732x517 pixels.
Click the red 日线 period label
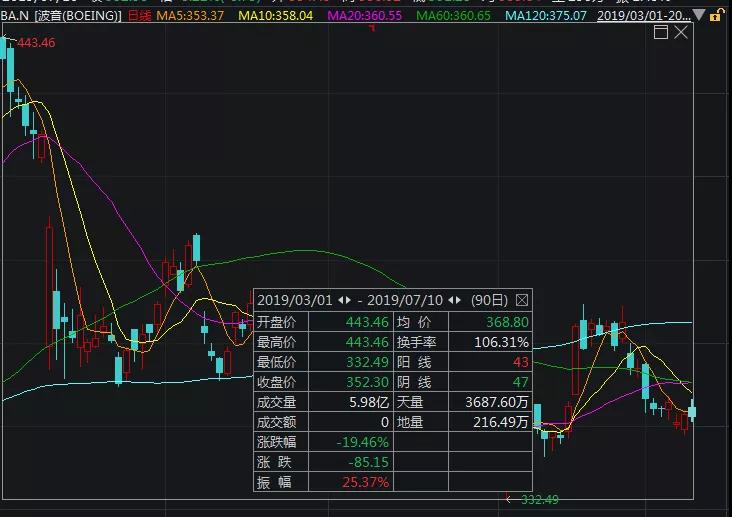[140, 15]
